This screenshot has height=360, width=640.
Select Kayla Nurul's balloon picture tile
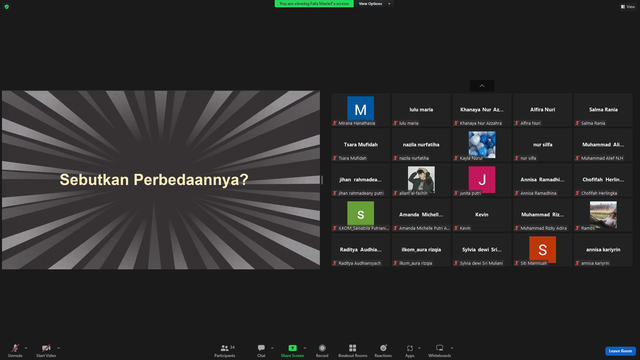tap(482, 144)
